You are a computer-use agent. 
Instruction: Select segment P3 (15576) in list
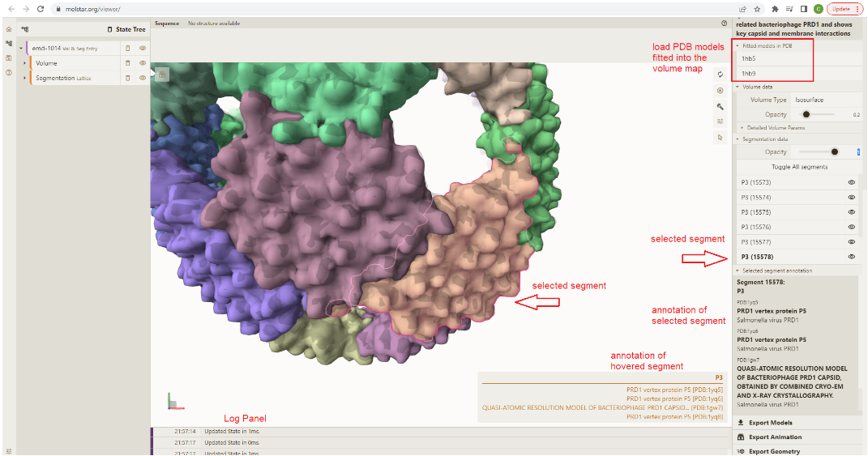click(755, 227)
